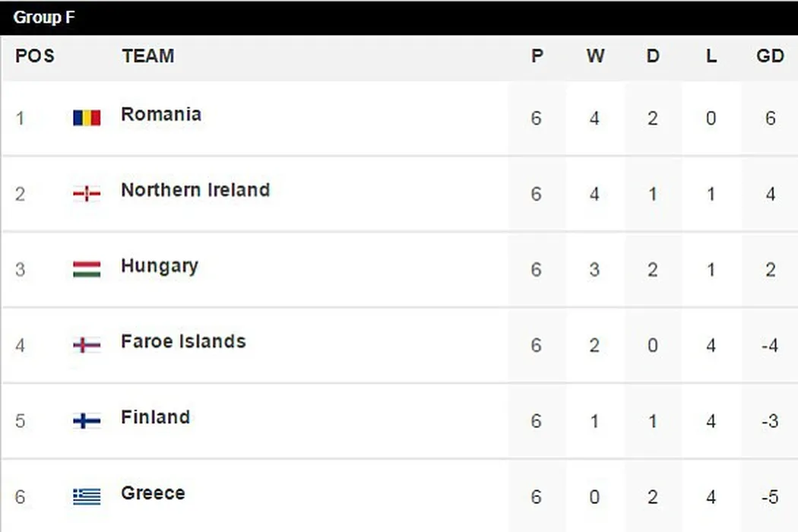Click the D (draws) column header
Screen dimensions: 798x532
click(653, 56)
